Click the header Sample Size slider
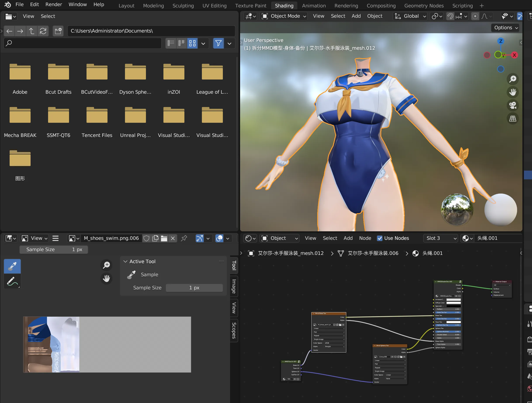 pyautogui.click(x=54, y=250)
